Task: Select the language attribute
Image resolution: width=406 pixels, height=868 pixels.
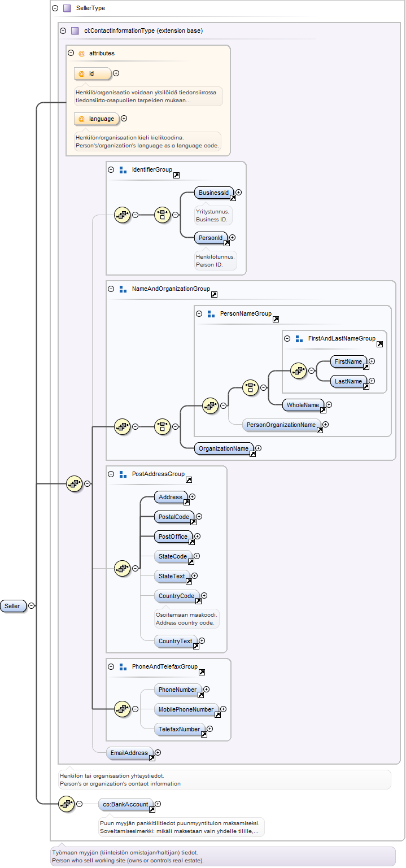Action: pos(97,119)
